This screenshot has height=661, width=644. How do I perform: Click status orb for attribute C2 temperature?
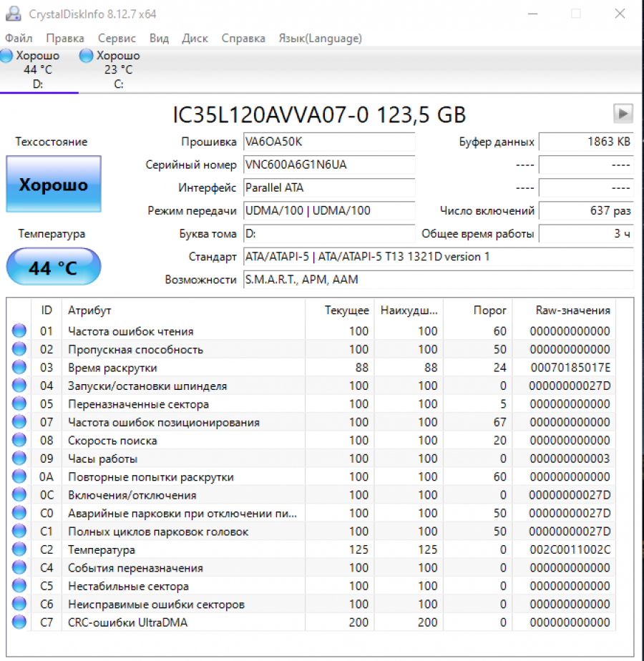pos(19,549)
